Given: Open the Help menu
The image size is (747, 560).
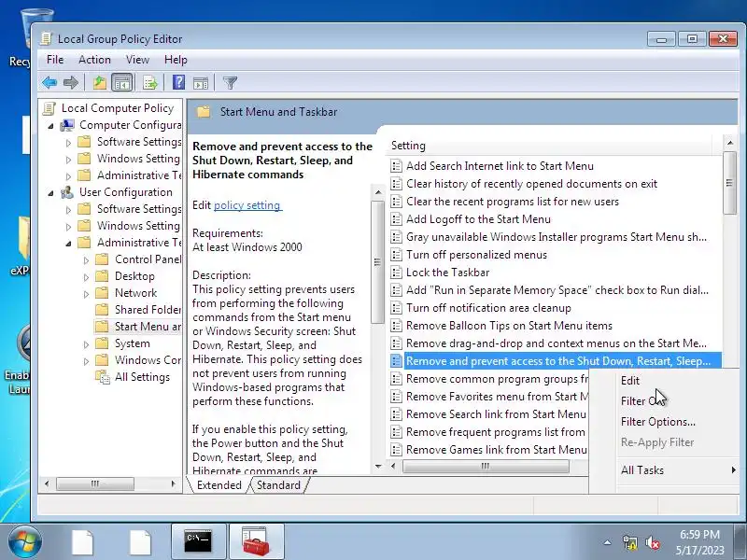Looking at the screenshot, I should click(176, 60).
